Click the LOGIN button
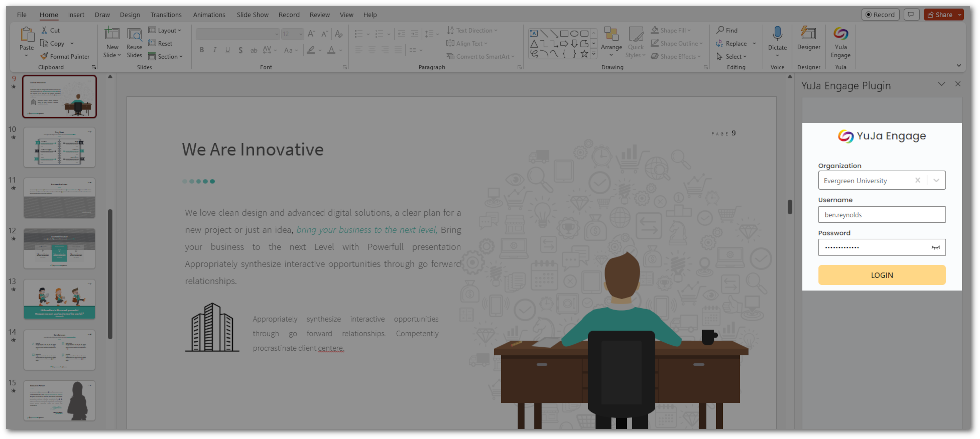This screenshot has width=980, height=439. [881, 275]
